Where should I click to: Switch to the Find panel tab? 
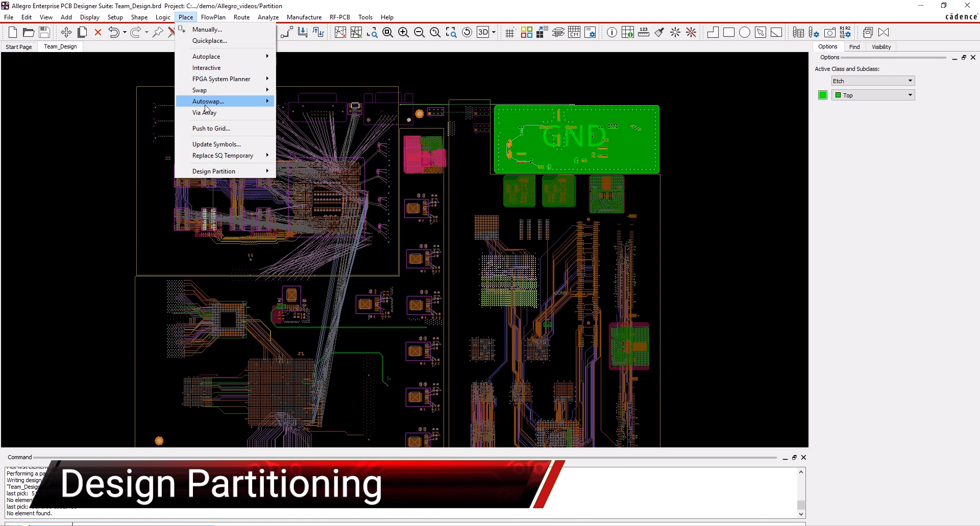854,47
